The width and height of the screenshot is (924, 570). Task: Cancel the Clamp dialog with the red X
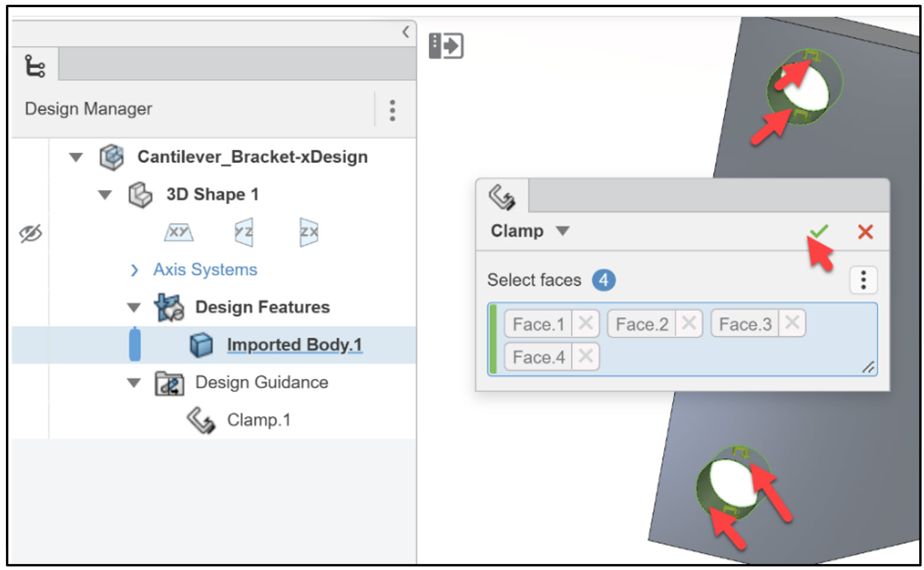865,231
